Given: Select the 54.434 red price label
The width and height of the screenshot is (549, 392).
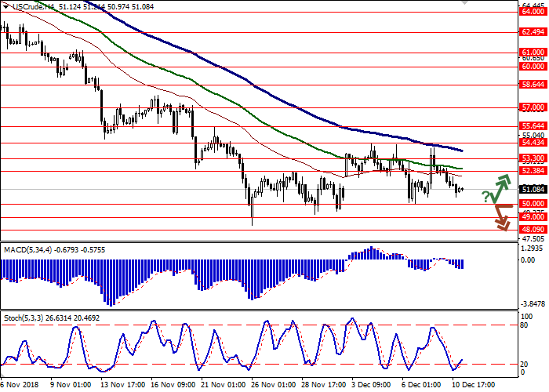Looking at the screenshot, I should 533,143.
